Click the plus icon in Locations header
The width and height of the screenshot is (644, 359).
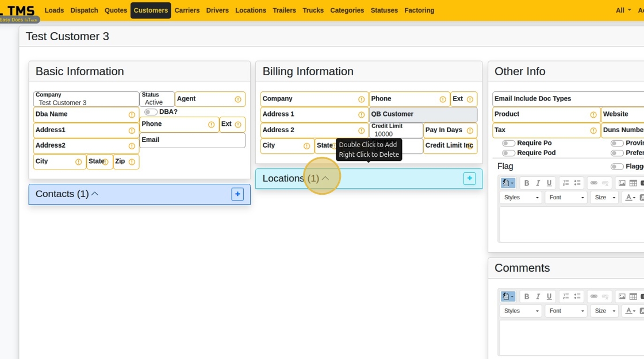(469, 179)
